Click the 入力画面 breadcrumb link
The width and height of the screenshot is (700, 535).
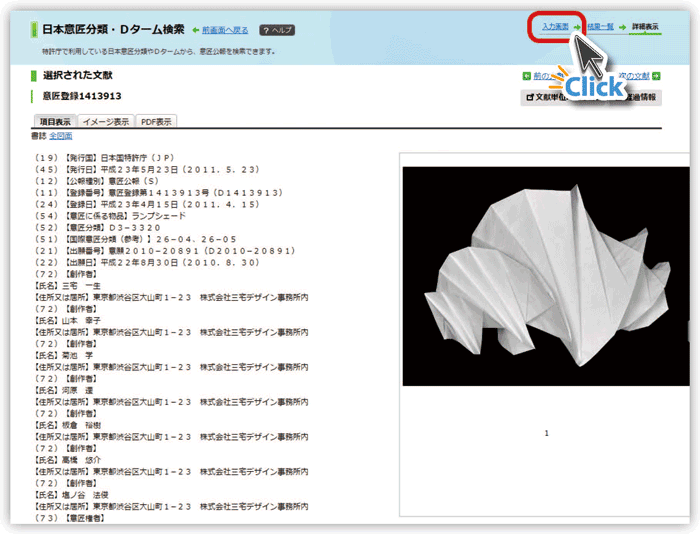[x=555, y=26]
